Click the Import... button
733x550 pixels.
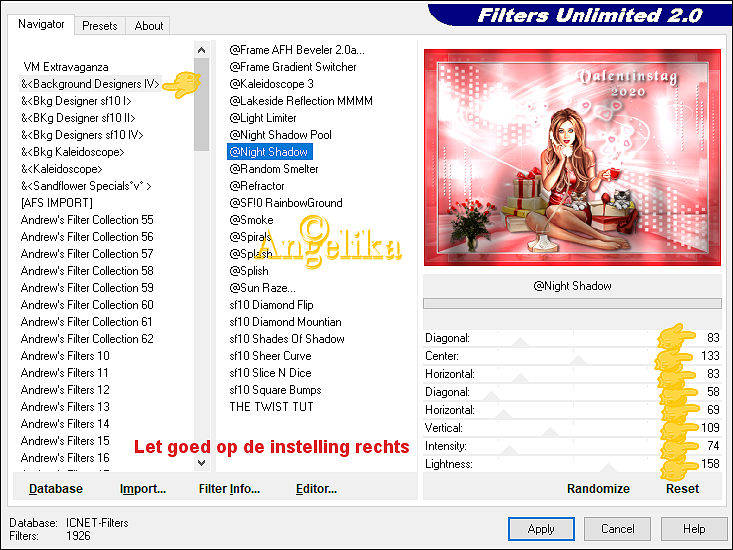143,489
